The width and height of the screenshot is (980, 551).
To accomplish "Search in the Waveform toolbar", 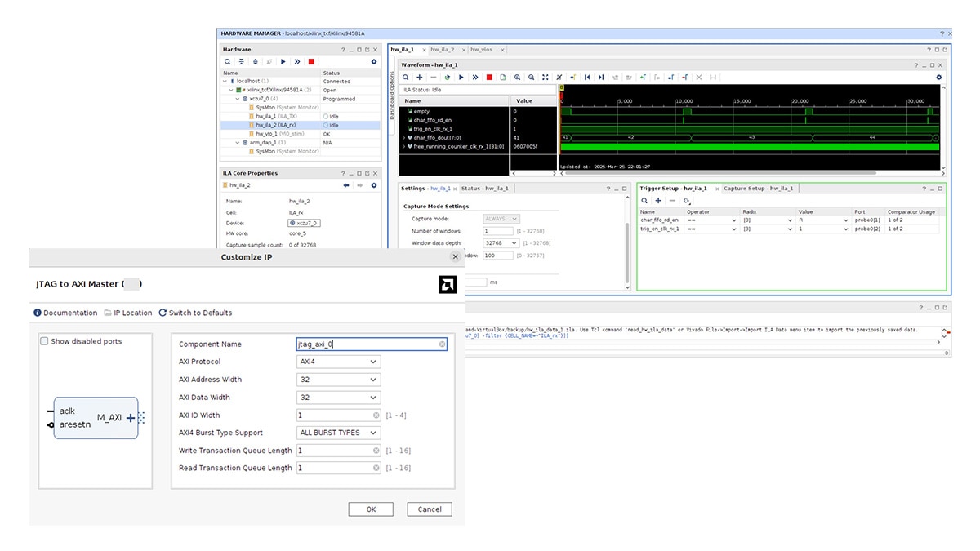I will [x=406, y=78].
